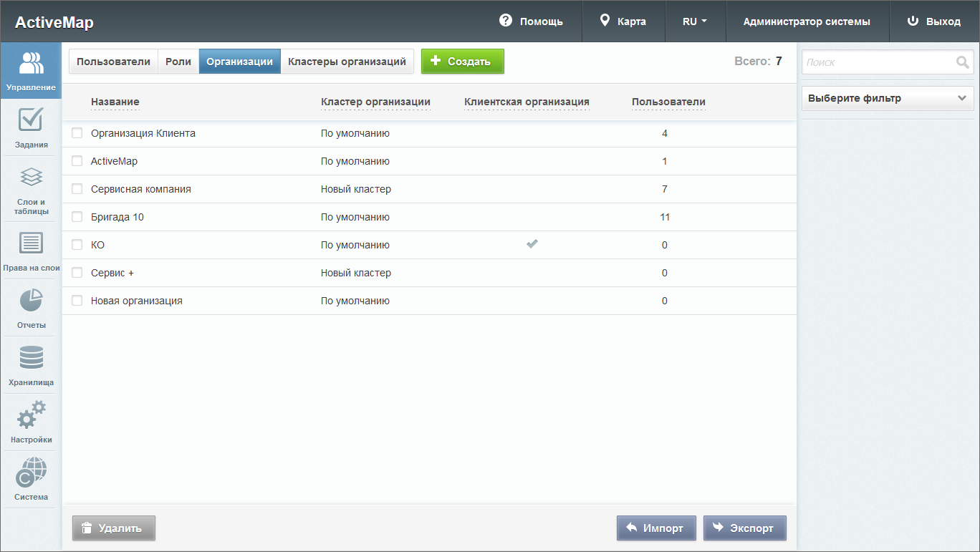Screen dimensions: 980x552
Task: Open the Система globe section
Action: point(31,480)
